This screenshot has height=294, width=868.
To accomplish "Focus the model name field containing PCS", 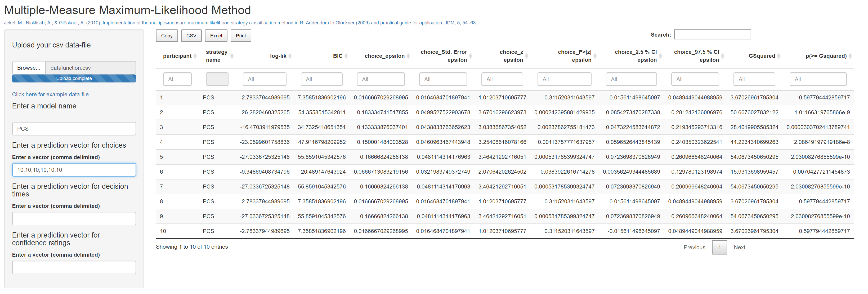I will coord(74,129).
